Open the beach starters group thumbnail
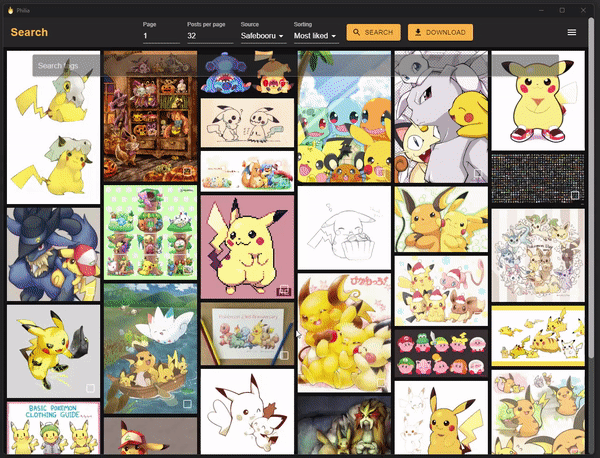 344,117
